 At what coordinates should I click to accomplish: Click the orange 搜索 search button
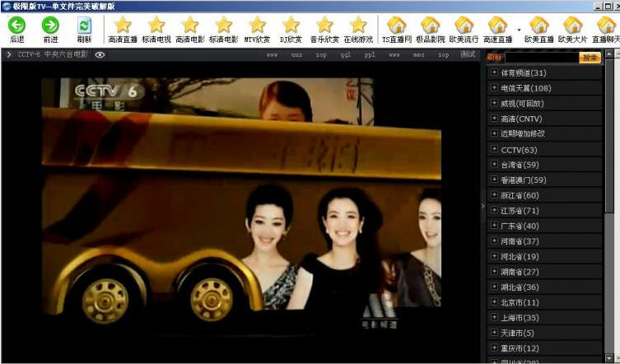pos(590,58)
